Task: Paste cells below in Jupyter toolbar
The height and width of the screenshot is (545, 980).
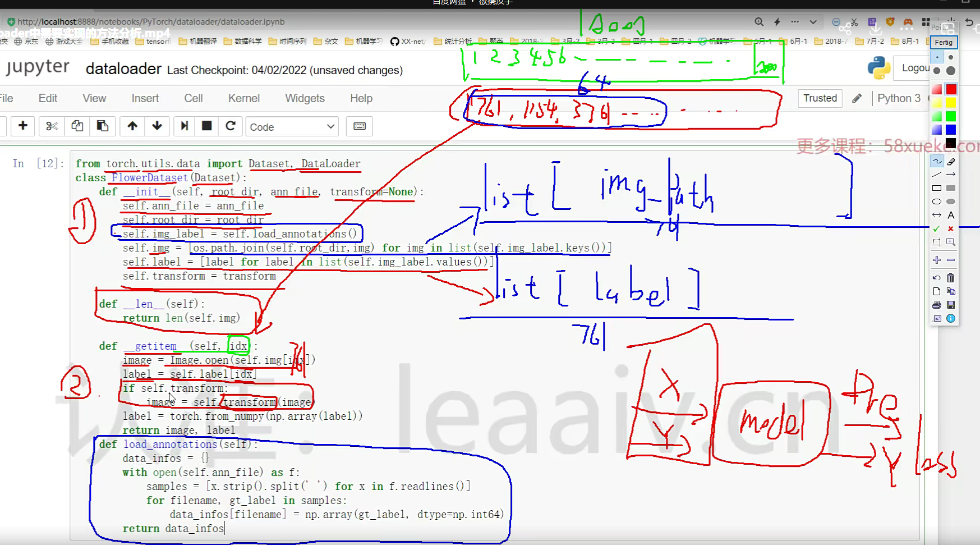Action: click(x=102, y=126)
